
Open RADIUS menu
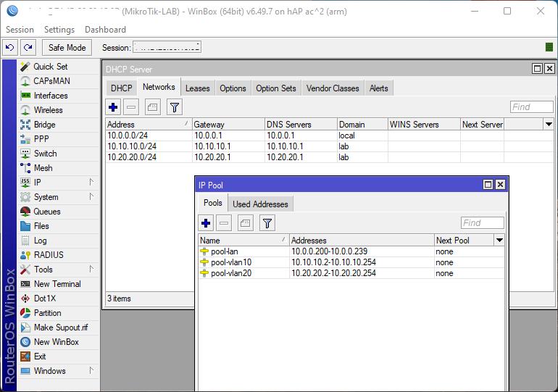tap(49, 255)
